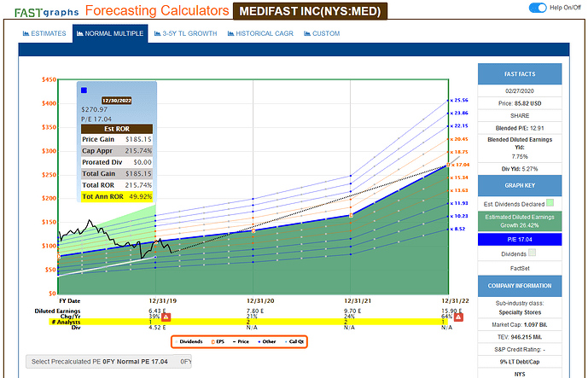The width and height of the screenshot is (588, 378).
Task: Click Tot Ann ROR 49.92% row
Action: (x=117, y=196)
